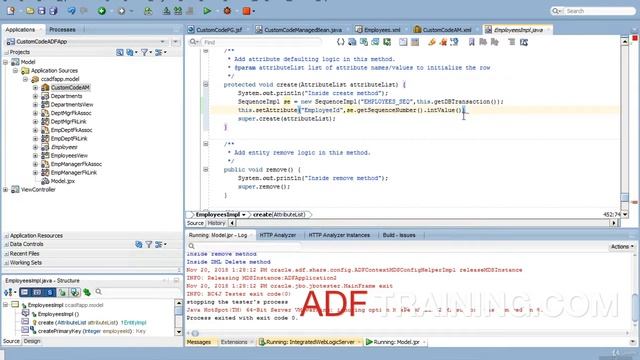Click the Open file folder icon
The image size is (640, 360).
coord(30,11)
